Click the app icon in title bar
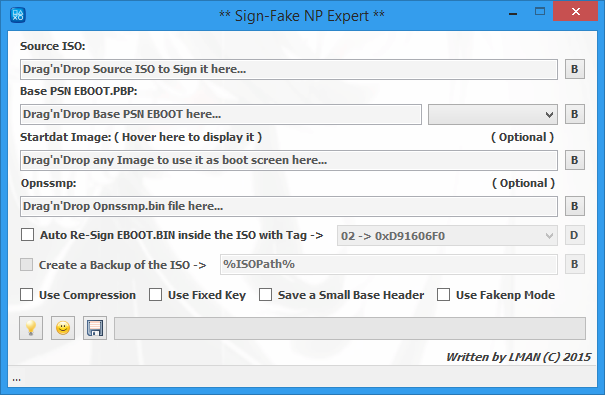The image size is (605, 395). 18,15
